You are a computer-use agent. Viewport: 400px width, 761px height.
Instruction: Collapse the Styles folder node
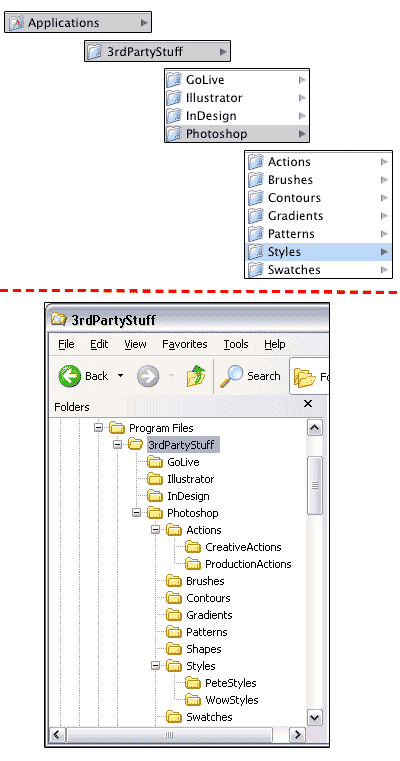tap(155, 665)
